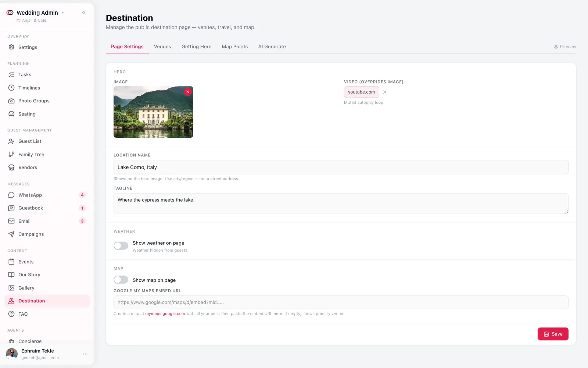This screenshot has width=588, height=368.
Task: Open Settings gear icon in sidebar
Action: 11,47
